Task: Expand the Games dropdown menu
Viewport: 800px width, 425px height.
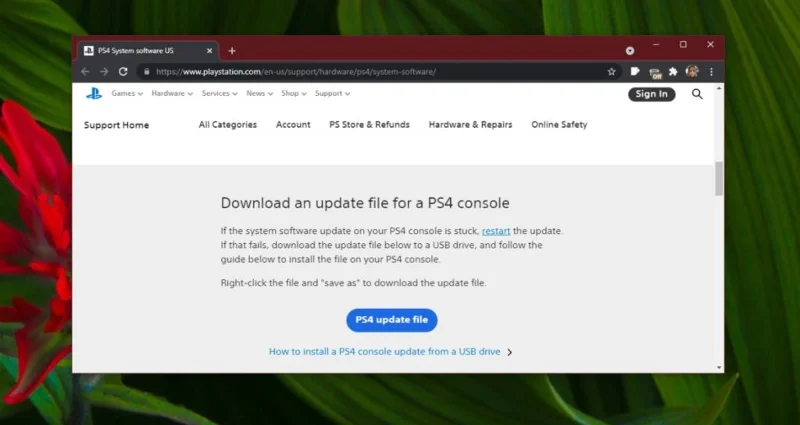Action: pos(127,93)
